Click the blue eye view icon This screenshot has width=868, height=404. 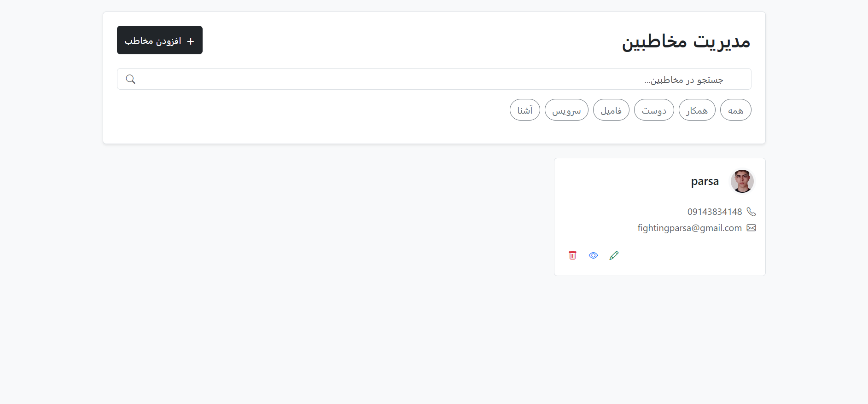tap(593, 255)
